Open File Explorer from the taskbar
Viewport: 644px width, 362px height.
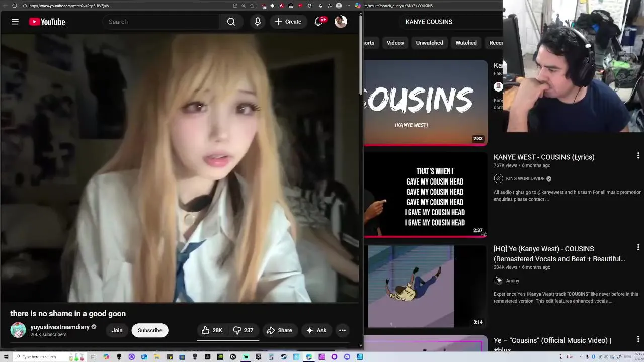[x=157, y=357]
